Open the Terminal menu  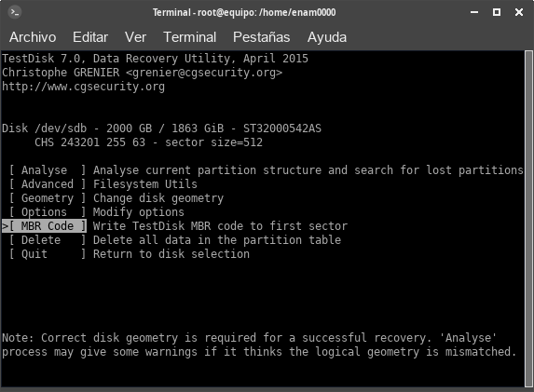pyautogui.click(x=190, y=37)
